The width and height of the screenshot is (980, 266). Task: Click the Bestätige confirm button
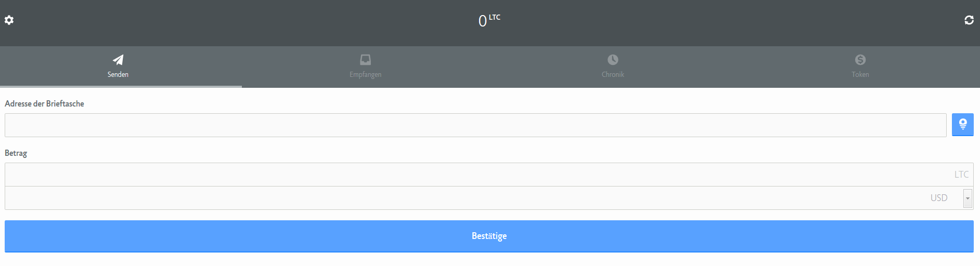489,236
